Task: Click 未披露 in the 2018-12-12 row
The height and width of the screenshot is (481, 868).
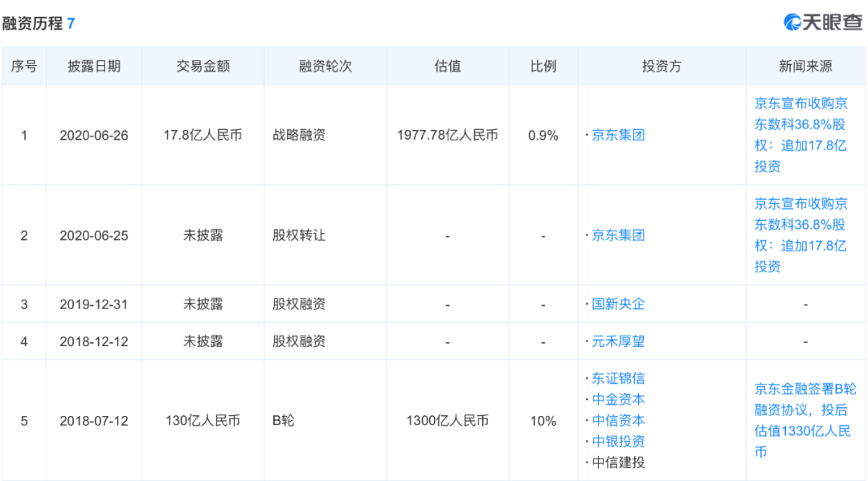Action: tap(203, 341)
